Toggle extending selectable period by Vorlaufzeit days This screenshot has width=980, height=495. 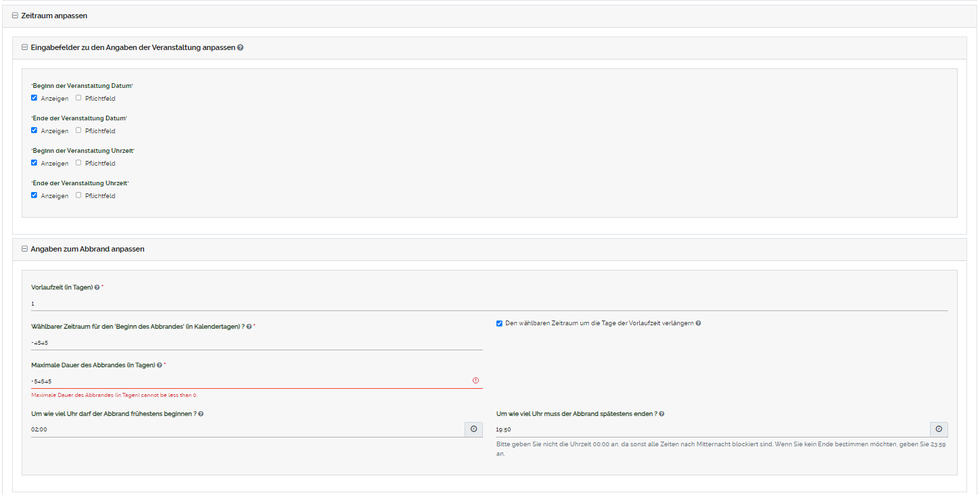pyautogui.click(x=499, y=323)
